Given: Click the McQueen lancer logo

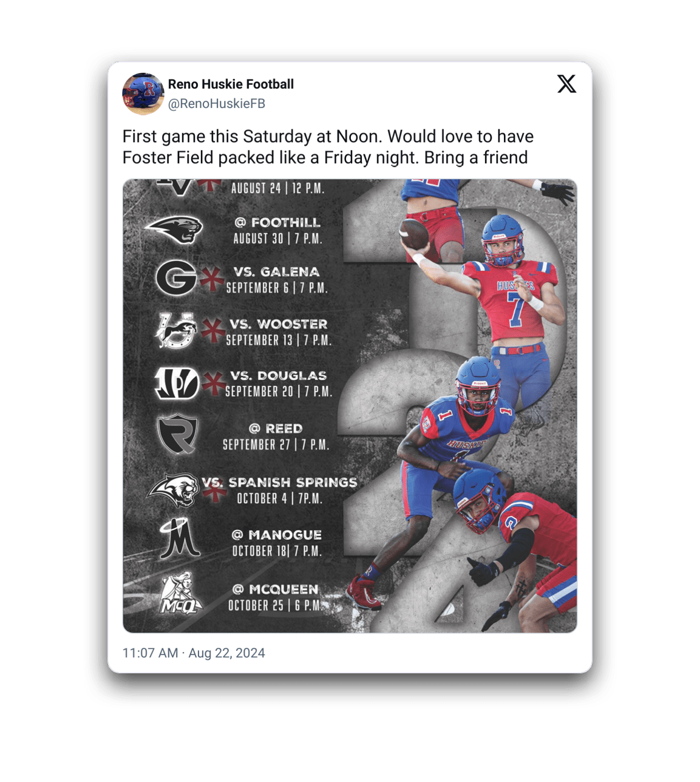Looking at the screenshot, I should click(x=180, y=593).
